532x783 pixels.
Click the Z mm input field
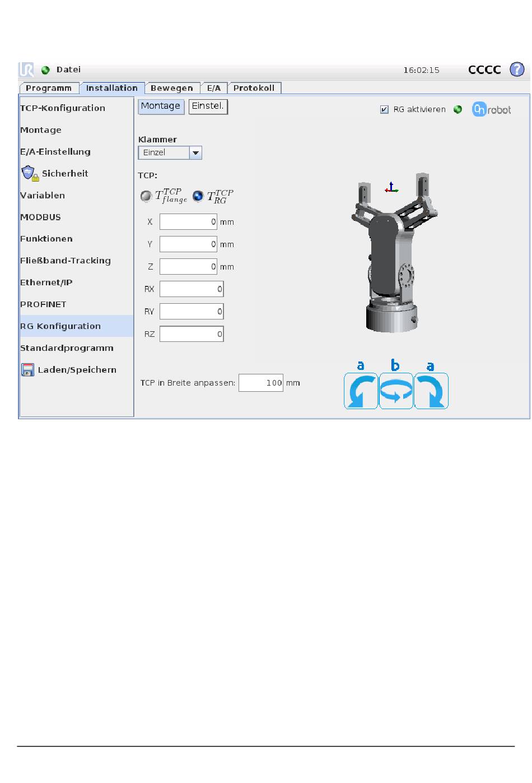tap(188, 267)
